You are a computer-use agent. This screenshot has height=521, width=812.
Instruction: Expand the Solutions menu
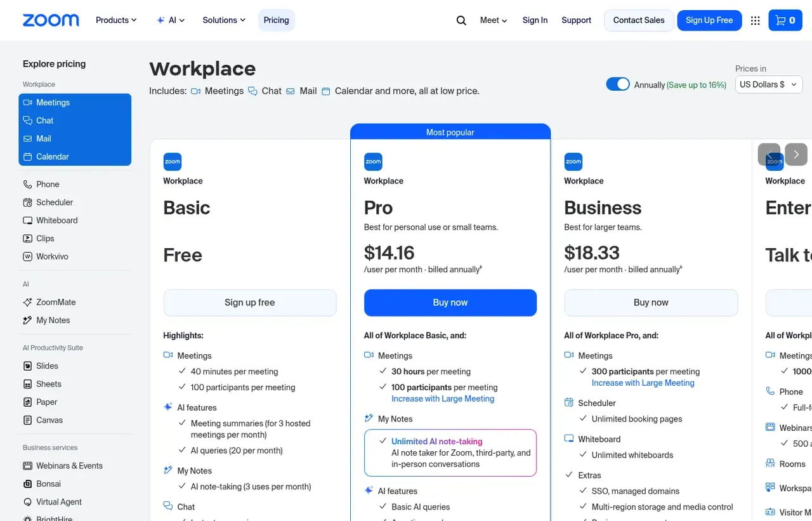tap(224, 20)
